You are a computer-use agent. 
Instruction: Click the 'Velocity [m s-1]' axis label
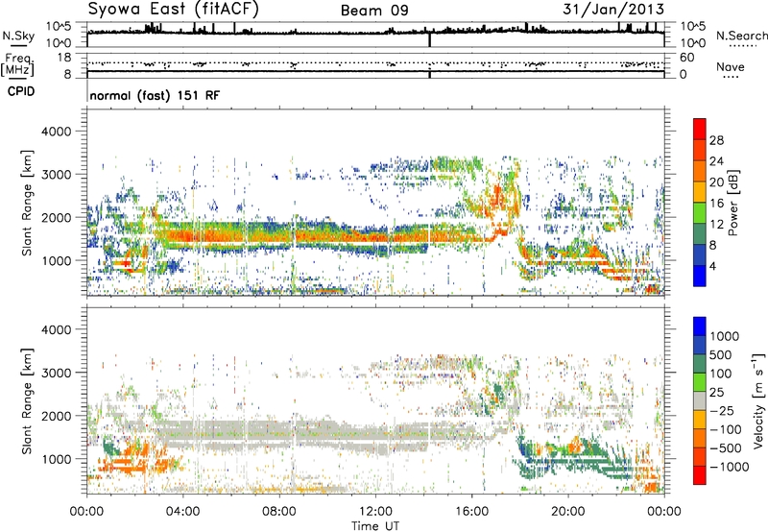(x=758, y=400)
